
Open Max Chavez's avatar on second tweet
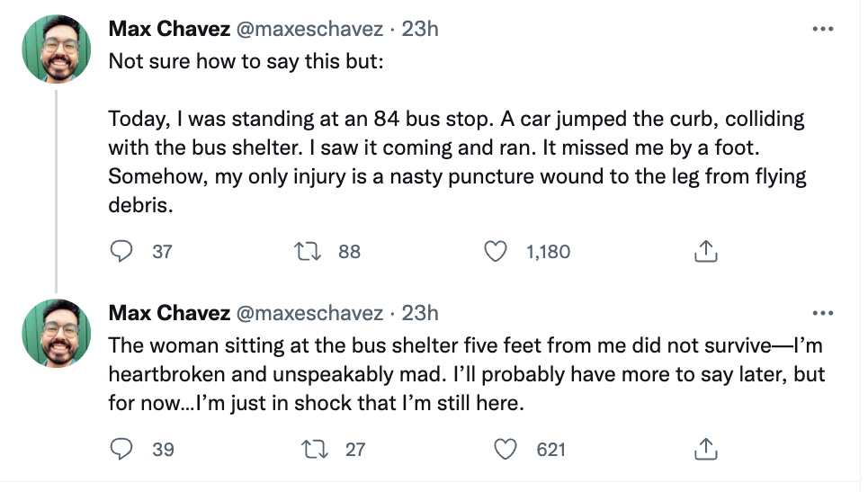point(57,333)
